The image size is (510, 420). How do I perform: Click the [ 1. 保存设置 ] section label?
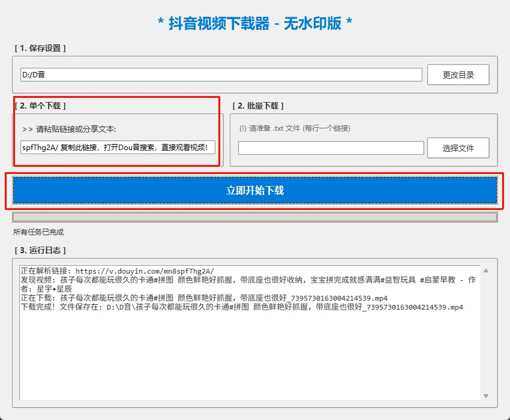point(40,48)
